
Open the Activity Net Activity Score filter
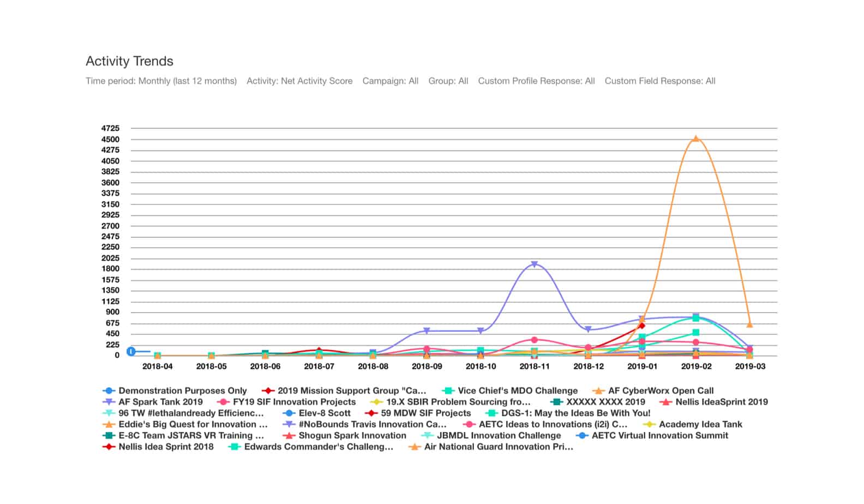(x=299, y=81)
